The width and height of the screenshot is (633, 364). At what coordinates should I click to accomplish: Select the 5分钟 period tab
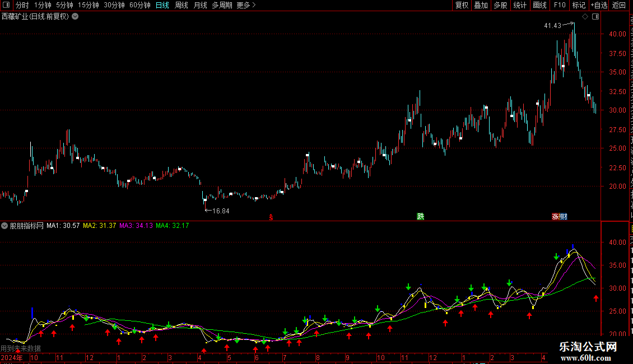64,5
